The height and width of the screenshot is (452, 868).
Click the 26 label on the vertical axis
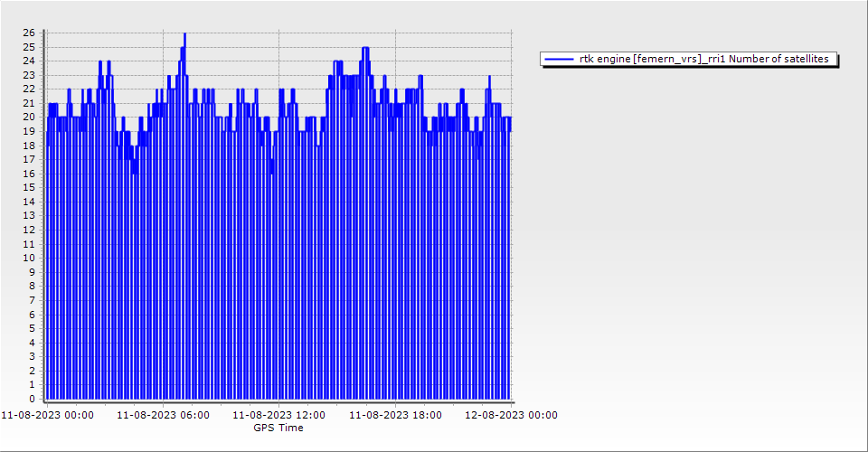coord(29,33)
